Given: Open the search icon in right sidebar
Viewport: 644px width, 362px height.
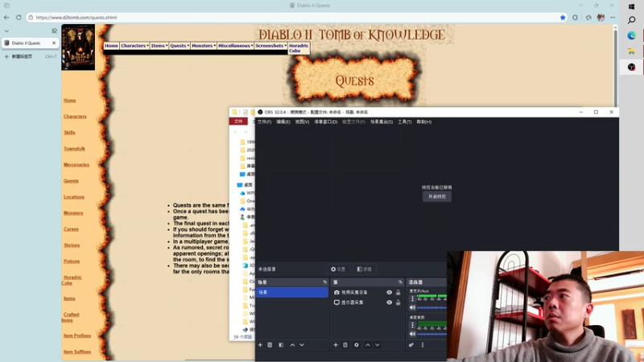Looking at the screenshot, I should (x=632, y=19).
